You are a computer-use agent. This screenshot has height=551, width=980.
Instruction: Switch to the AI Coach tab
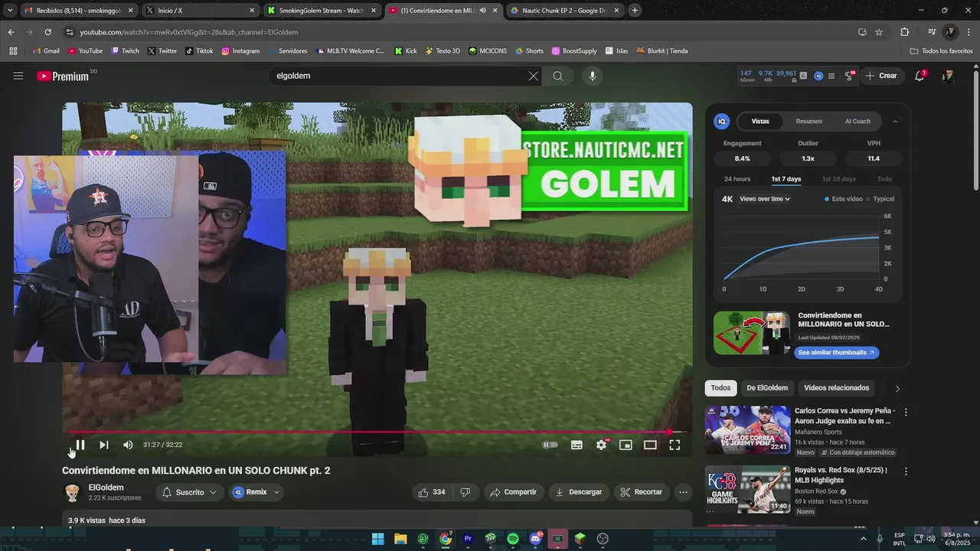857,121
